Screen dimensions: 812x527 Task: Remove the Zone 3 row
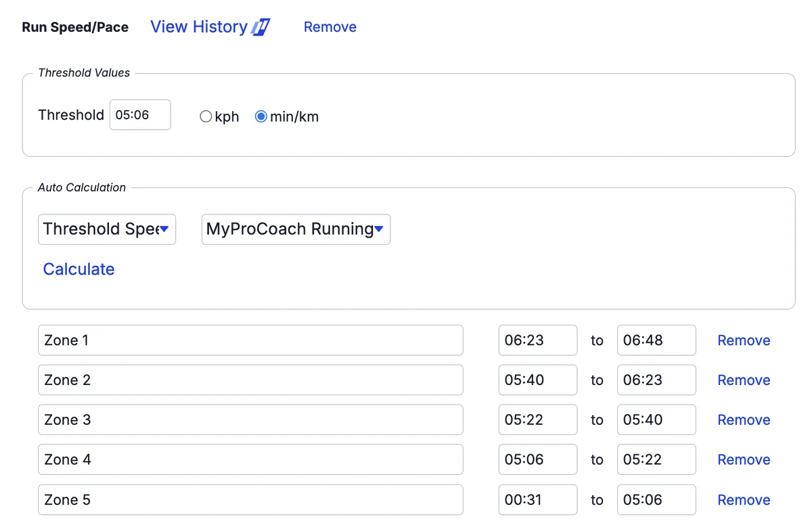744,420
